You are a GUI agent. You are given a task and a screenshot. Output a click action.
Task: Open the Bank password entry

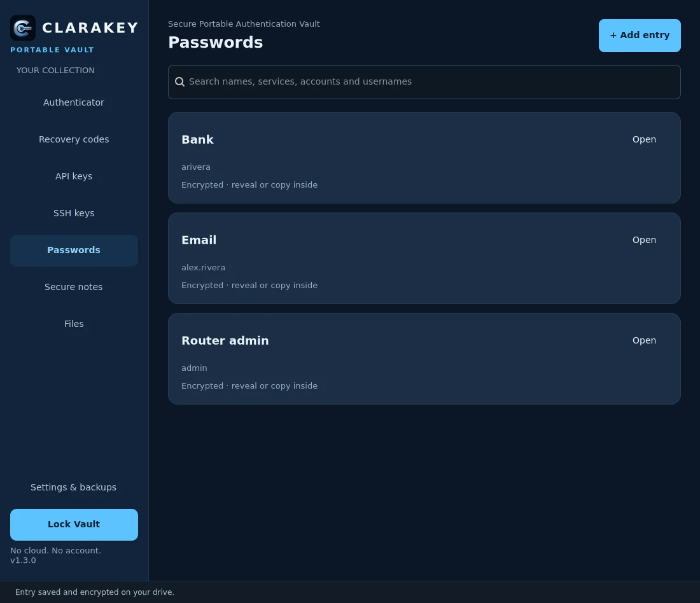pyautogui.click(x=644, y=139)
